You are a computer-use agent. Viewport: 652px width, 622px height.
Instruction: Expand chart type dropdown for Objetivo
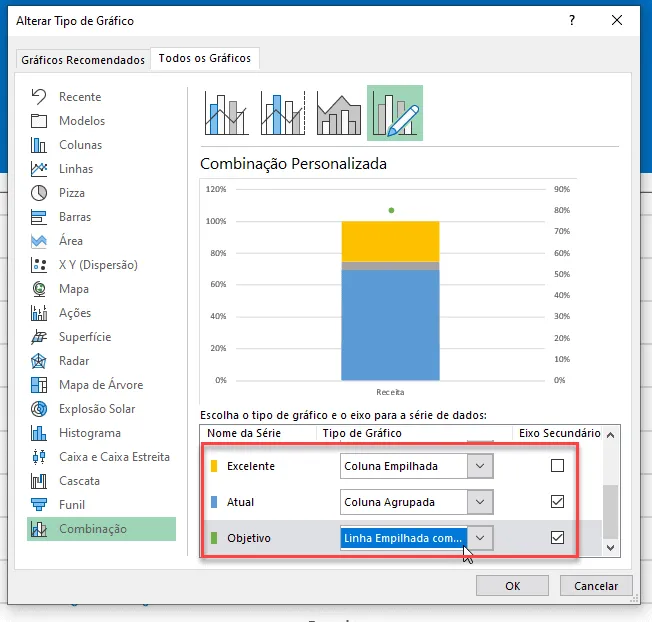(480, 538)
